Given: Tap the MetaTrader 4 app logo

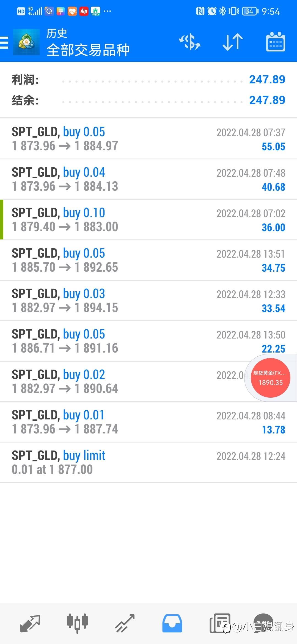Looking at the screenshot, I should [x=26, y=42].
